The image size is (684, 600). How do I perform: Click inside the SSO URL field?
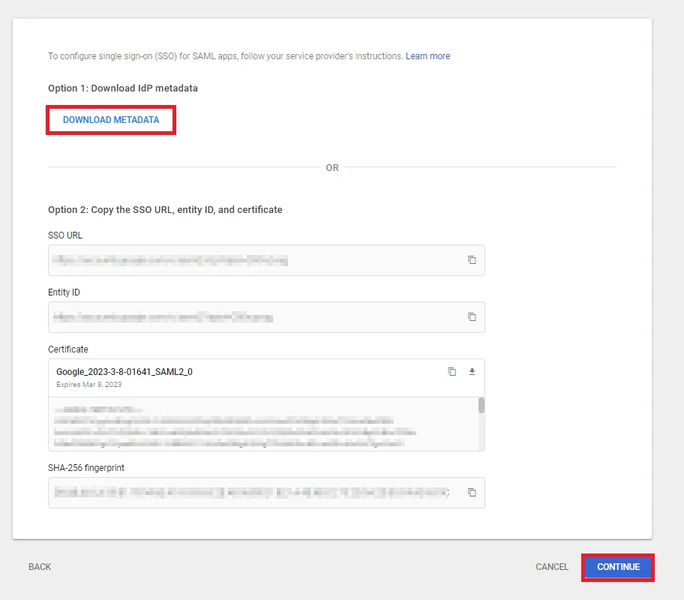[x=250, y=260]
